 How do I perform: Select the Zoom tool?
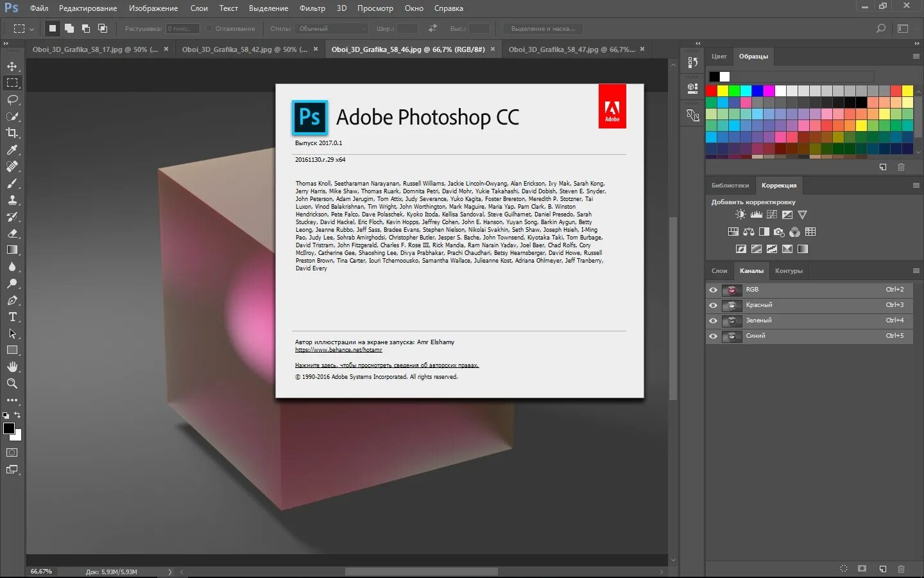(x=12, y=383)
